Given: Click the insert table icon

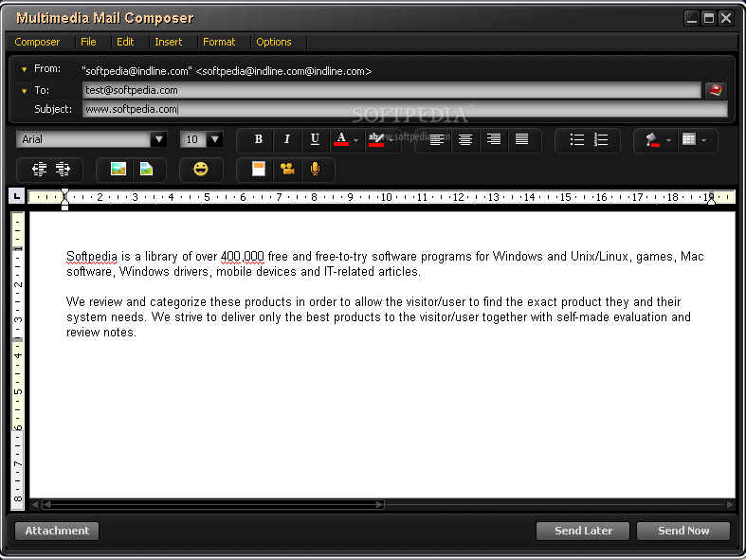Looking at the screenshot, I should pos(688,139).
